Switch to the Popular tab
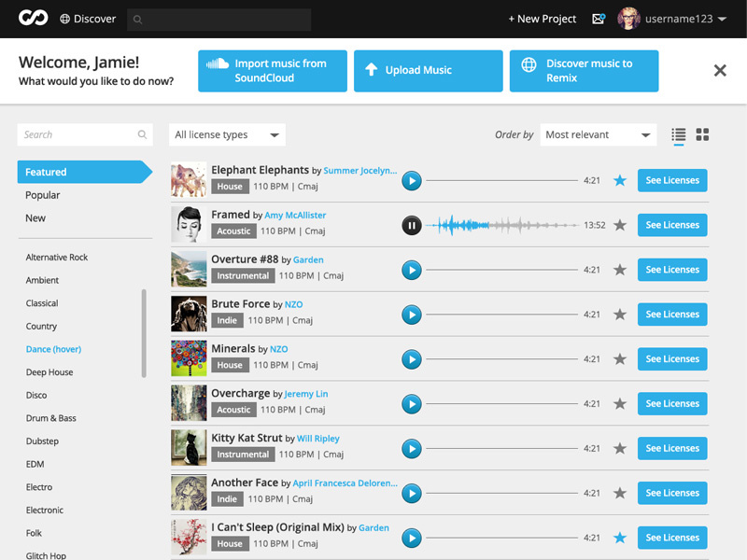 coord(44,195)
